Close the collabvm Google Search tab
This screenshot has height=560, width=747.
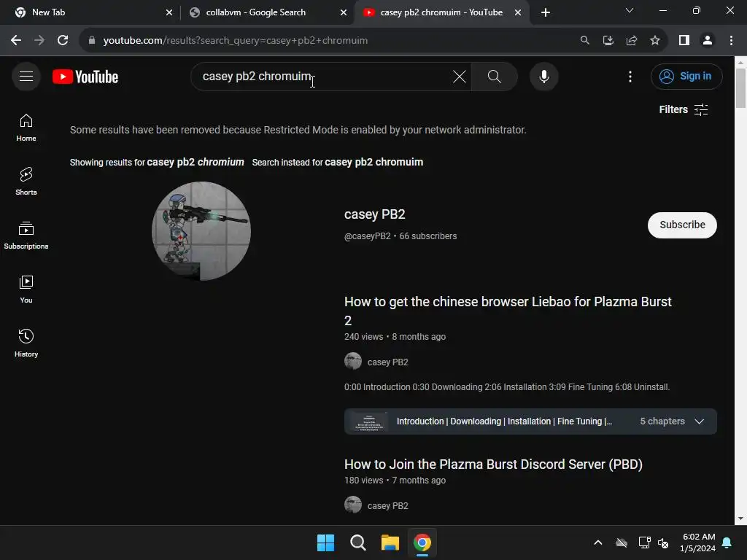pos(344,12)
